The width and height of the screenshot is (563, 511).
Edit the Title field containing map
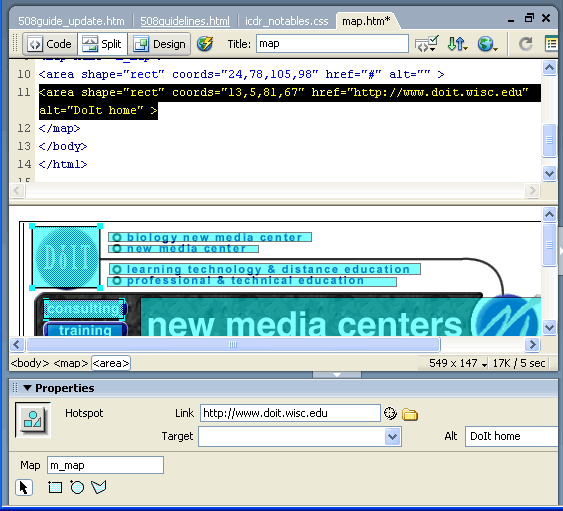point(332,43)
